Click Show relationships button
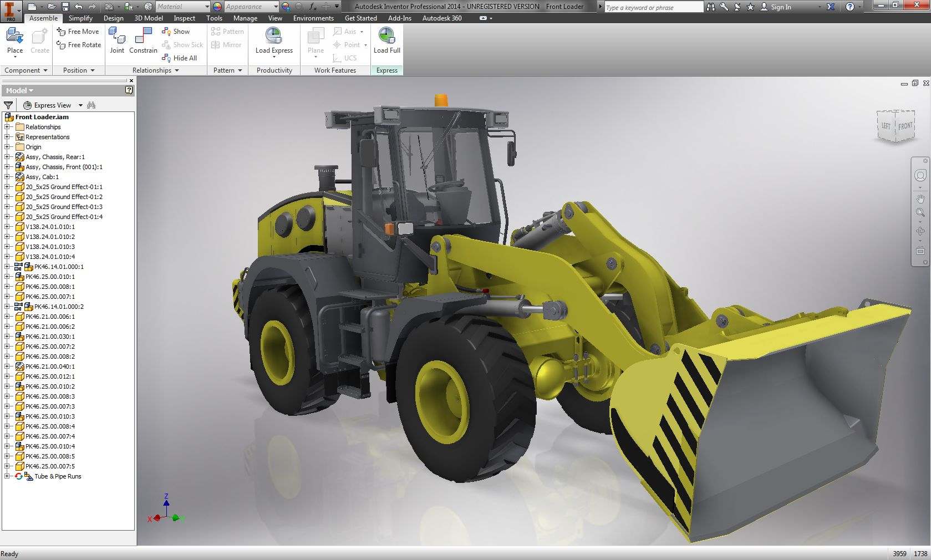This screenshot has width=931, height=560. [176, 32]
